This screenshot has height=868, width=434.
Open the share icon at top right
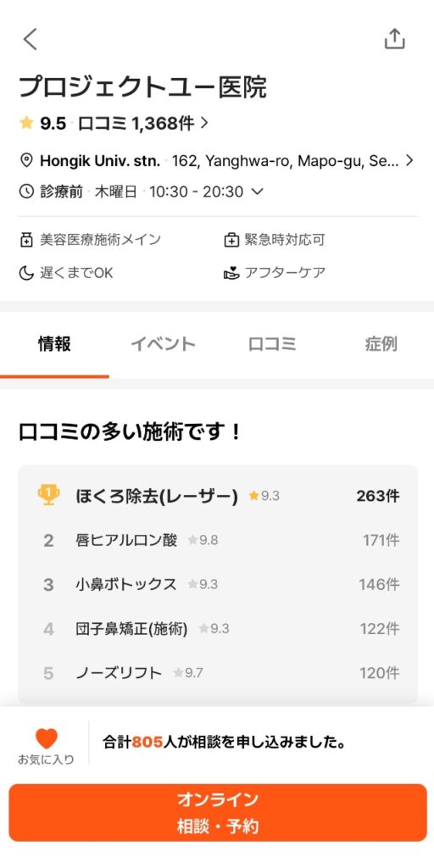tap(395, 39)
